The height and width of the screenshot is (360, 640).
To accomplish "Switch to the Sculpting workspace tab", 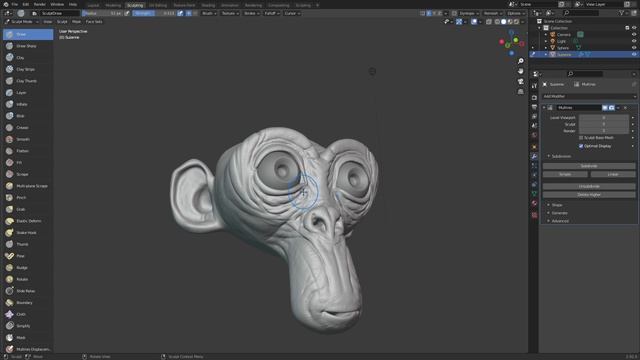I will point(135,5).
